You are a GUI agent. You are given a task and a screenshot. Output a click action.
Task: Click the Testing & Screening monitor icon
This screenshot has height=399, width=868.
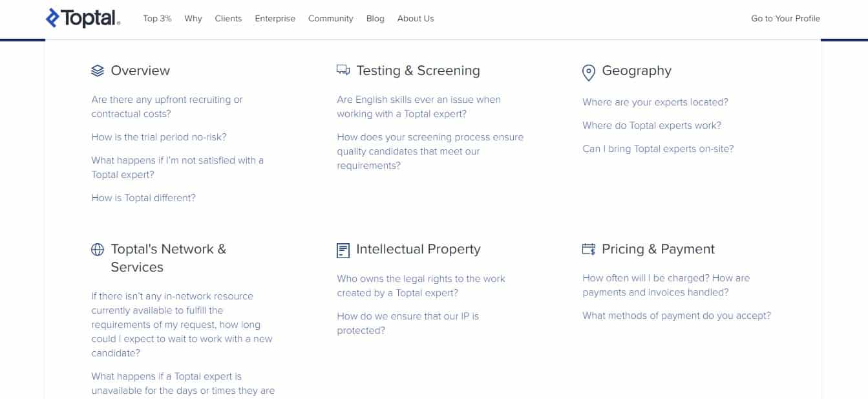[x=343, y=70]
